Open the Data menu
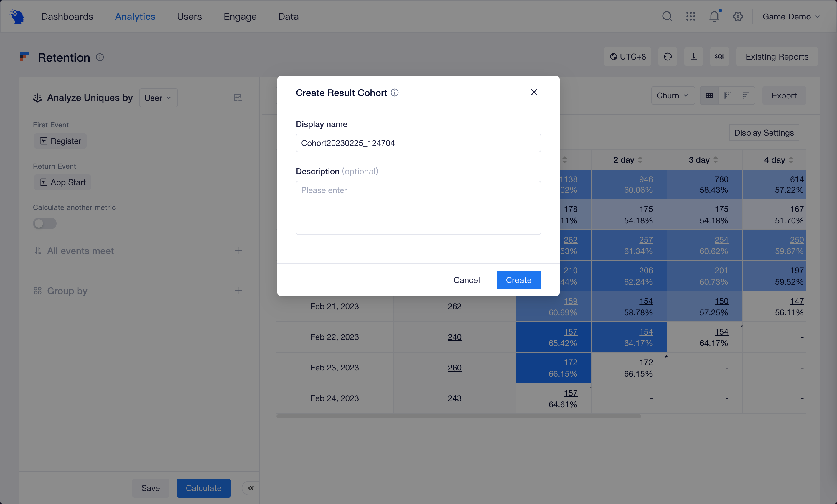The height and width of the screenshot is (504, 837). 288,16
